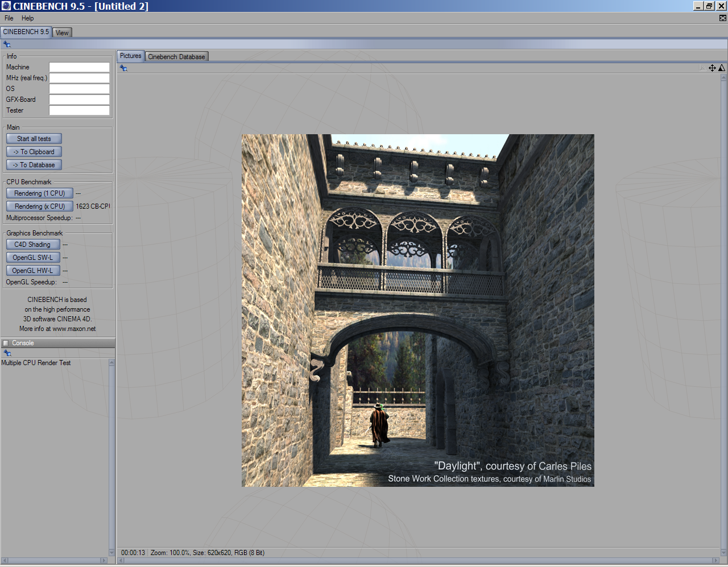Open the File menu
This screenshot has width=728, height=567.
pyautogui.click(x=9, y=18)
